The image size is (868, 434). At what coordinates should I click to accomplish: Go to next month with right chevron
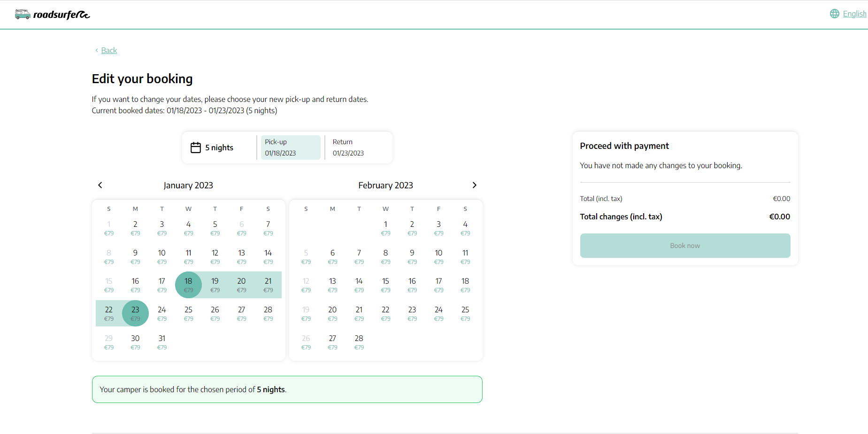coord(475,185)
